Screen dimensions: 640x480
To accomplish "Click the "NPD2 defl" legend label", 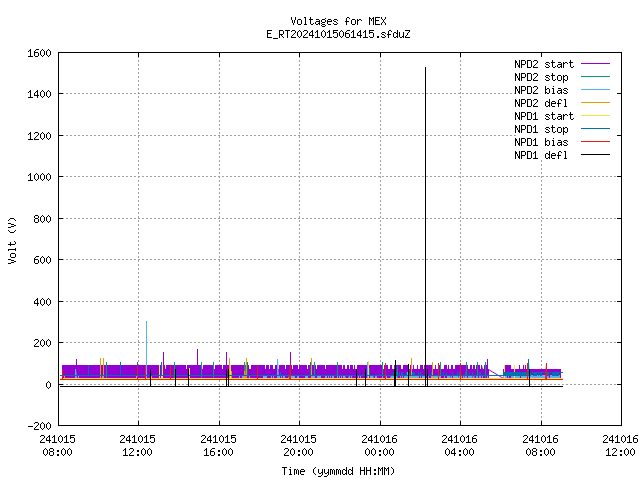I will click(541, 103).
